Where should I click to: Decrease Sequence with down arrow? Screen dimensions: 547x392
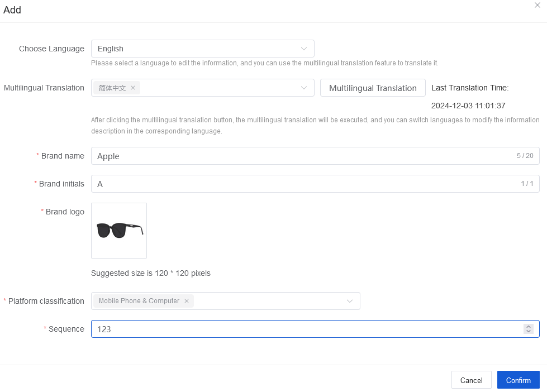[x=529, y=331]
